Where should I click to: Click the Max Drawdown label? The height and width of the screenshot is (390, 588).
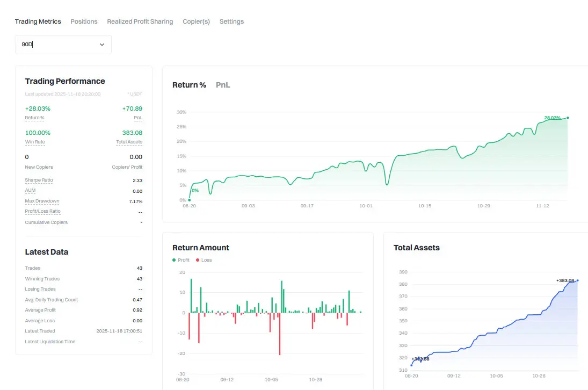(x=42, y=201)
